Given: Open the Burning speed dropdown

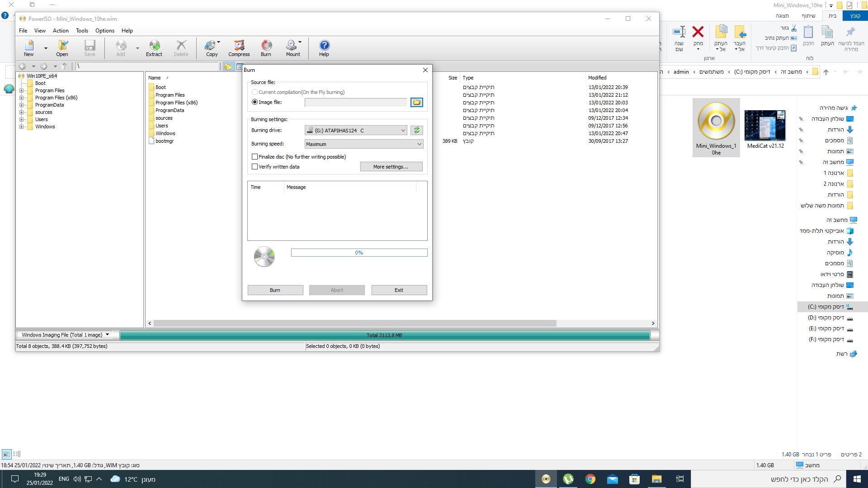Looking at the screenshot, I should click(364, 144).
